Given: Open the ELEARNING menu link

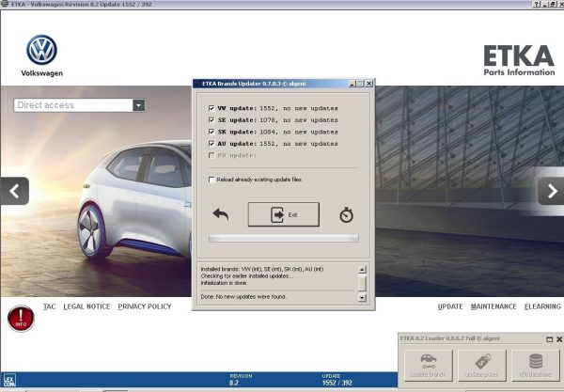Looking at the screenshot, I should click(542, 306).
